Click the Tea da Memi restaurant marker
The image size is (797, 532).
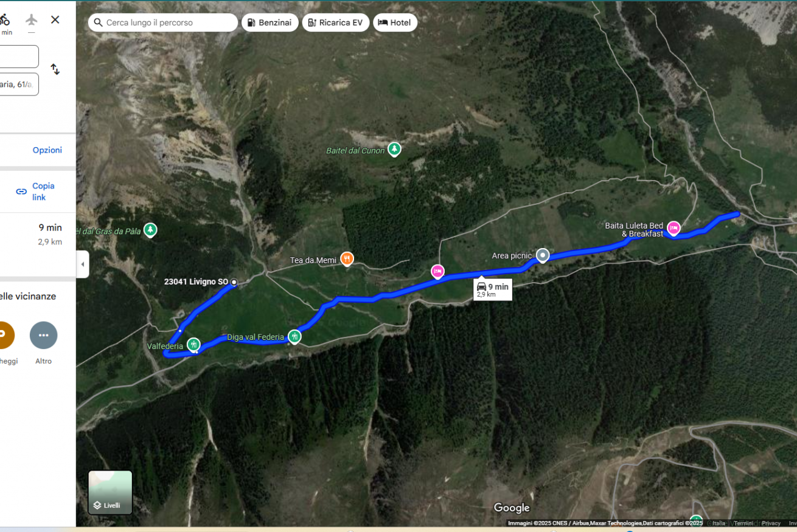(x=347, y=259)
